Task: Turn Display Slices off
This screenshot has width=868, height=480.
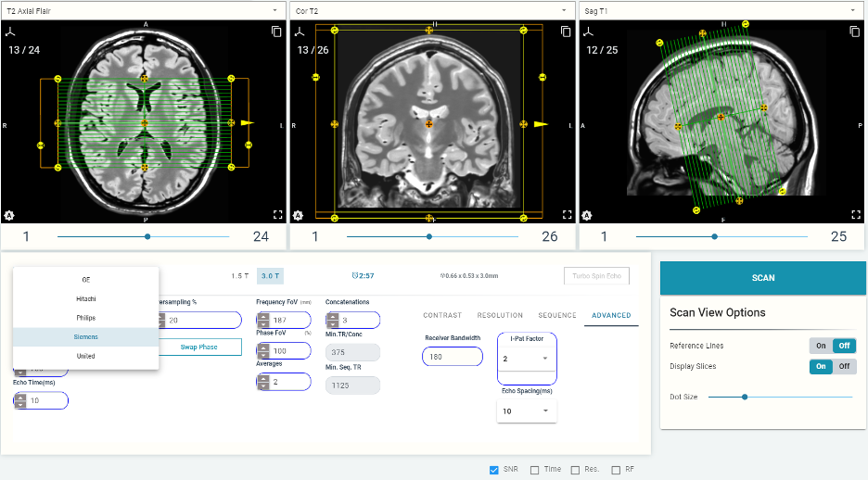Action: coord(844,366)
